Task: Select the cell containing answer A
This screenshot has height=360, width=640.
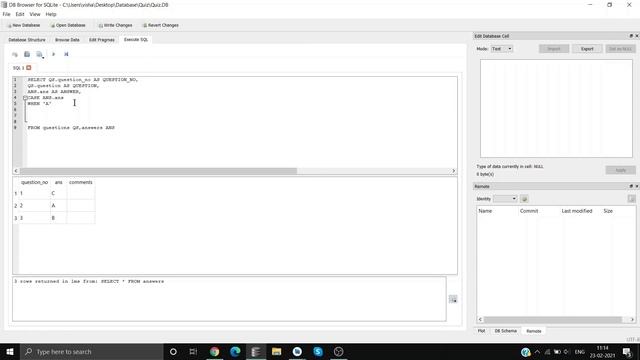Action: click(58, 205)
